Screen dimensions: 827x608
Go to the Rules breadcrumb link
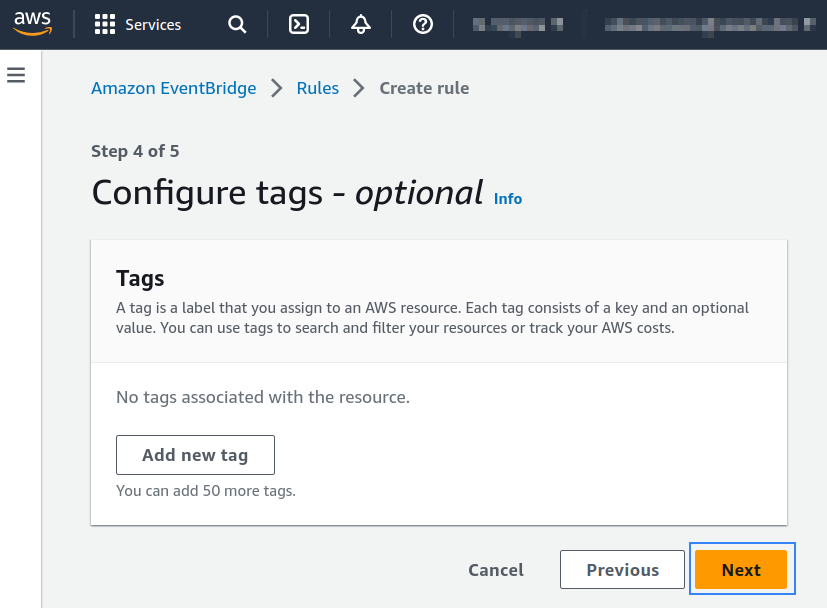click(318, 88)
